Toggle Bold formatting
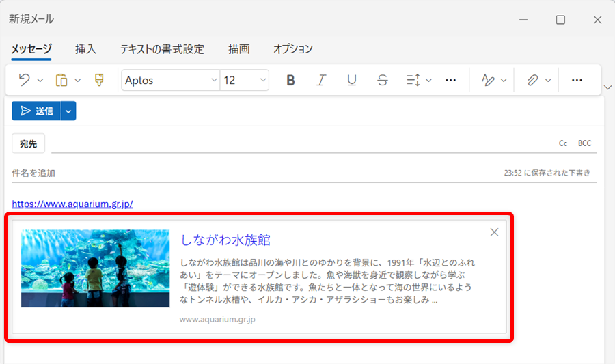Screen dimensions: 615x364 290,81
